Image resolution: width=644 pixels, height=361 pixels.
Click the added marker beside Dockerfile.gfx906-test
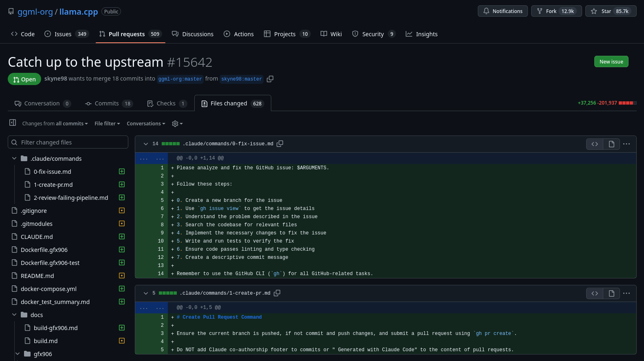click(x=122, y=263)
